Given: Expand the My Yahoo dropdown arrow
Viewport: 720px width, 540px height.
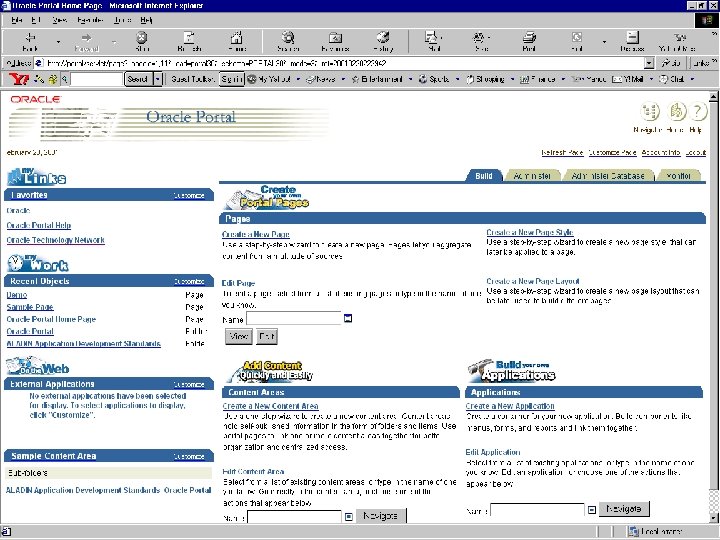Looking at the screenshot, I should (x=298, y=79).
